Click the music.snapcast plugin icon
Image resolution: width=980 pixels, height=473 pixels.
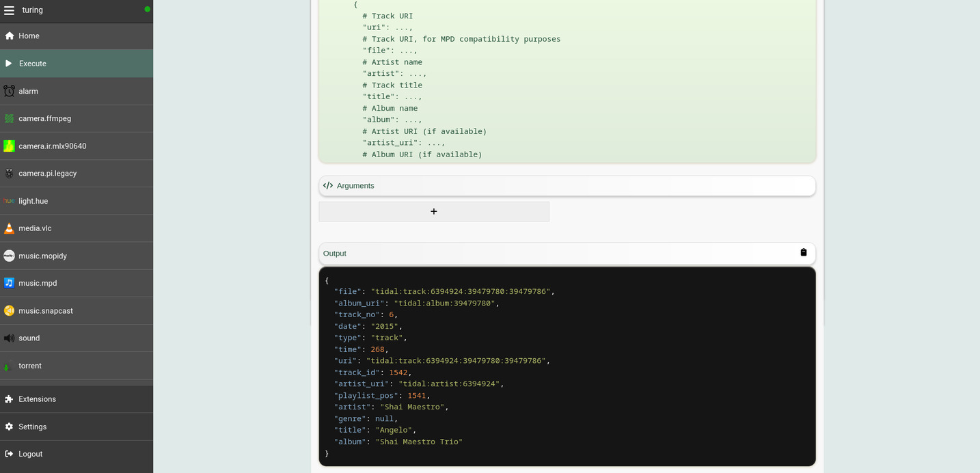9,310
